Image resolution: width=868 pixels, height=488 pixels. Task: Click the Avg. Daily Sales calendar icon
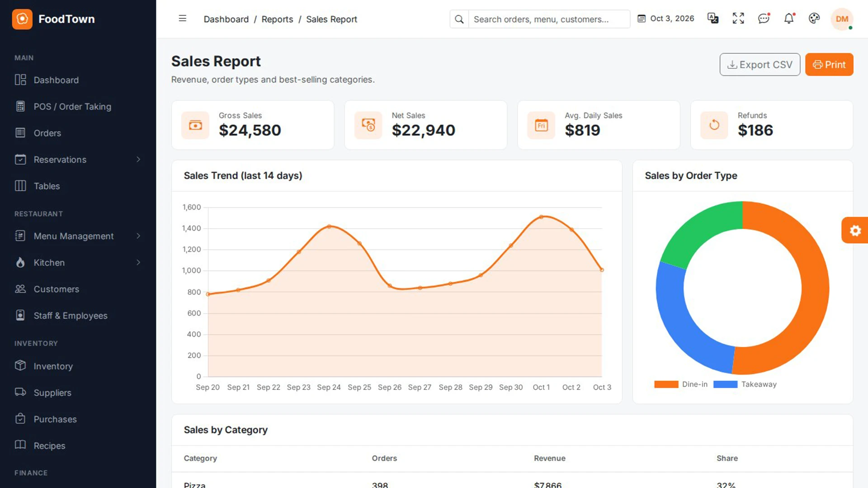coord(541,125)
